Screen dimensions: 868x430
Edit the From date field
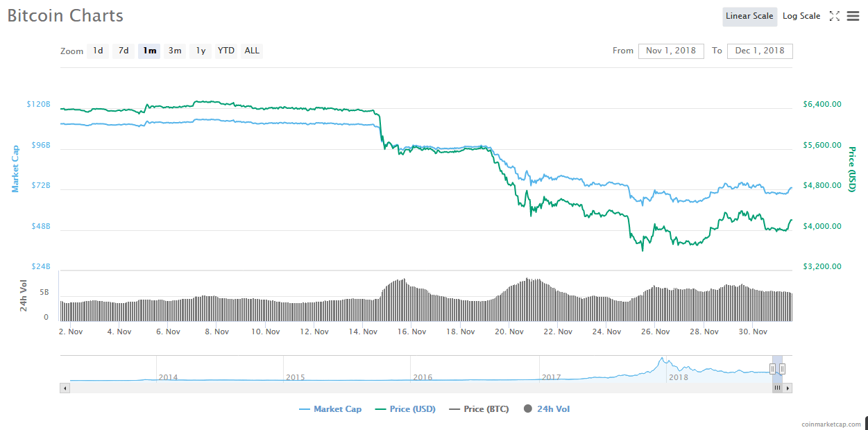pyautogui.click(x=671, y=51)
